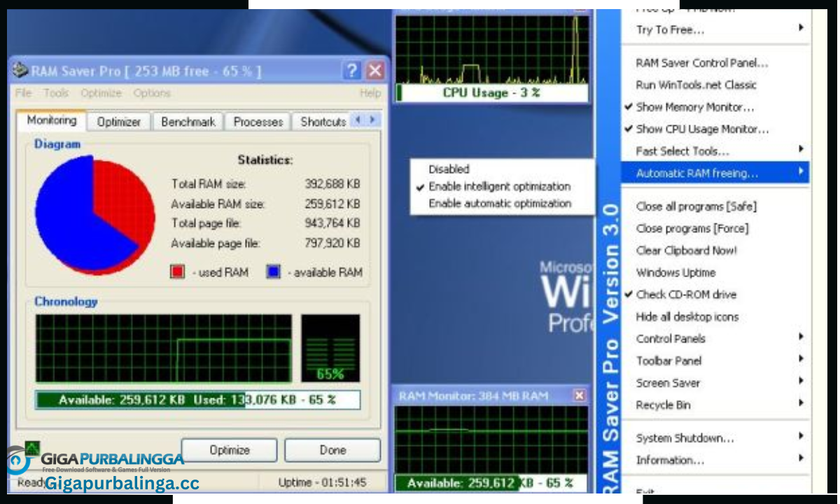840x504 pixels.
Task: Expand the Recycle Bin submenu
Action: 715,405
